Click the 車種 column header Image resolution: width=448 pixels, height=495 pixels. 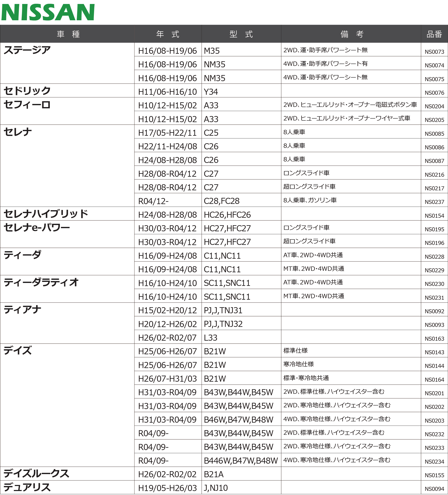pos(68,34)
